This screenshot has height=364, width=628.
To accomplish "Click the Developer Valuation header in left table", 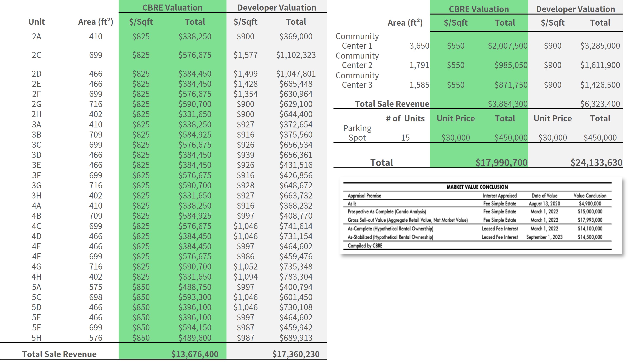I will [277, 8].
